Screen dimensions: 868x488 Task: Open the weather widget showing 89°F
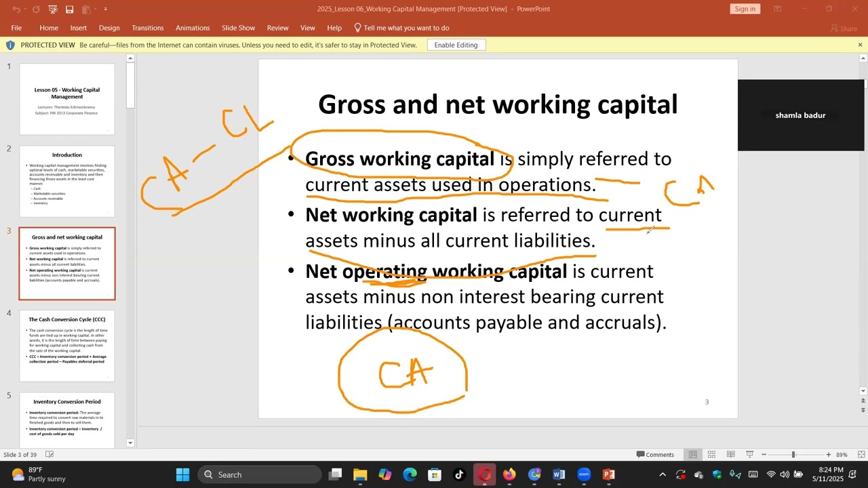(39, 474)
